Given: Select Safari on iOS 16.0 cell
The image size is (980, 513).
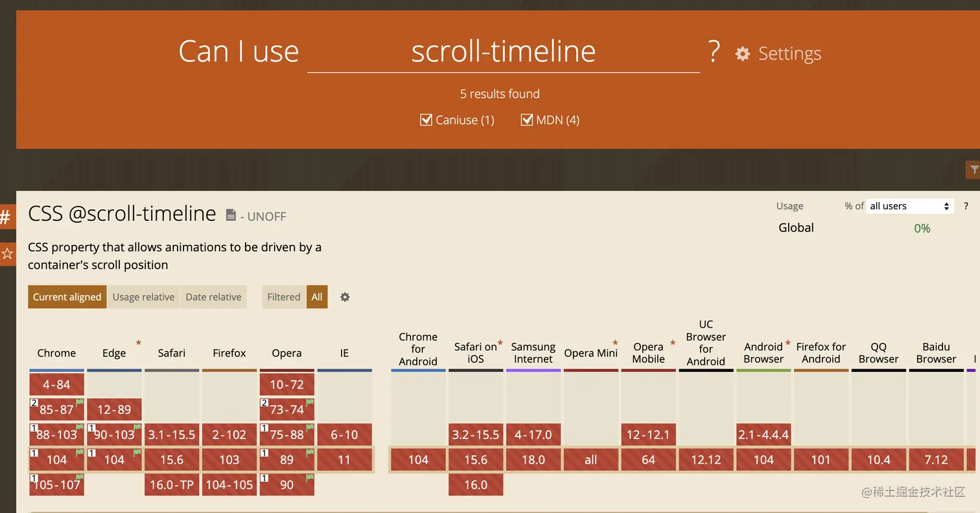Looking at the screenshot, I should tap(476, 484).
